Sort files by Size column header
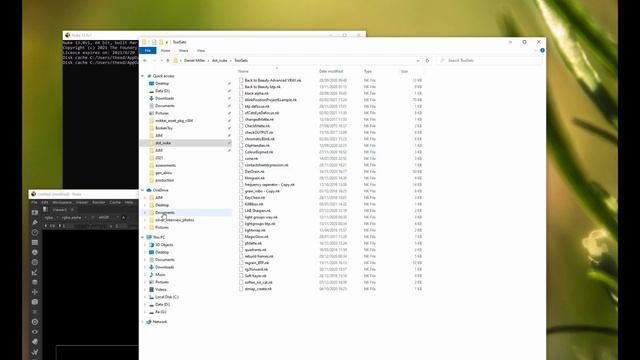640x360 pixels. coord(404,71)
